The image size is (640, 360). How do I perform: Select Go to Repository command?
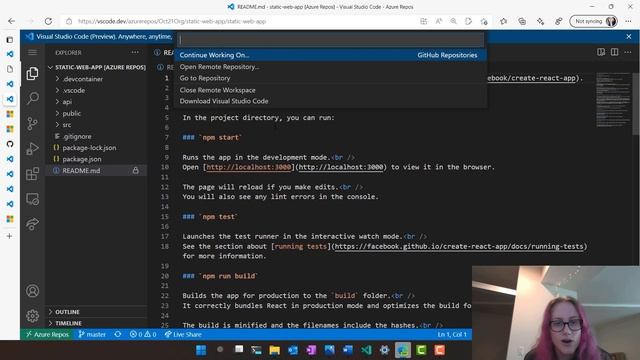331,78
